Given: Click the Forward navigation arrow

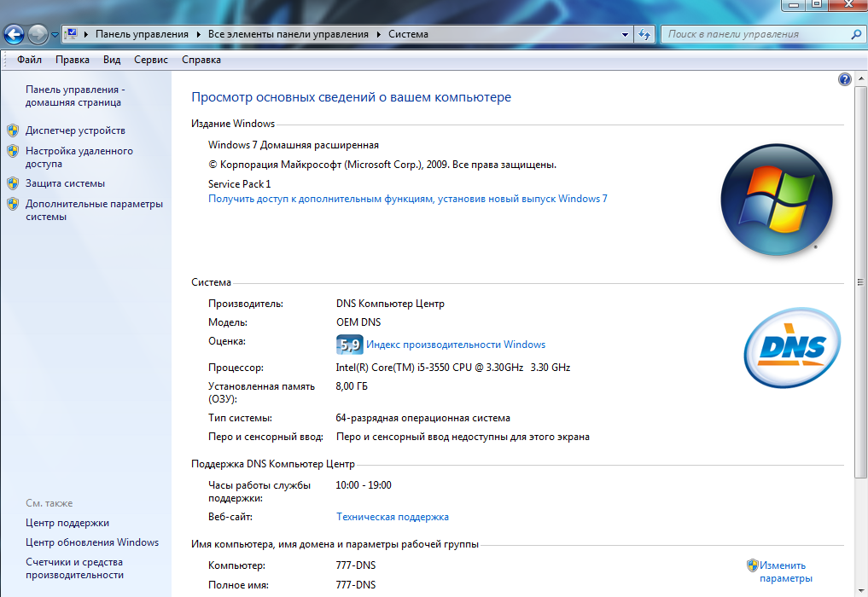Looking at the screenshot, I should 38,34.
